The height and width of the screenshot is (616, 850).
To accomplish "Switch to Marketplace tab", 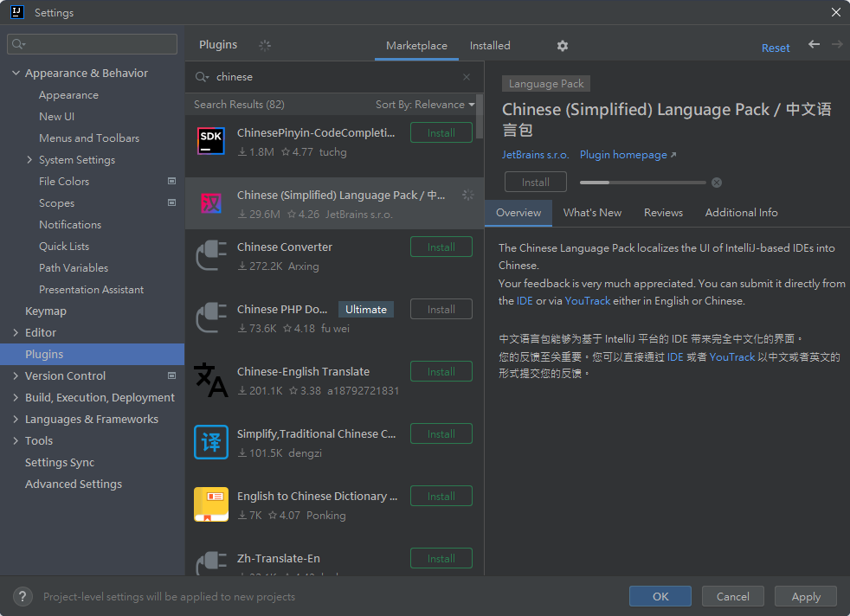I will click(416, 46).
